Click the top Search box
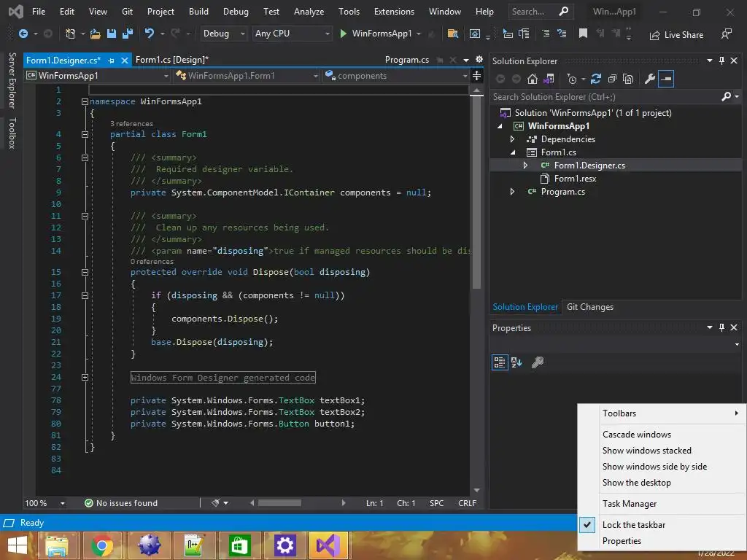 [x=540, y=12]
